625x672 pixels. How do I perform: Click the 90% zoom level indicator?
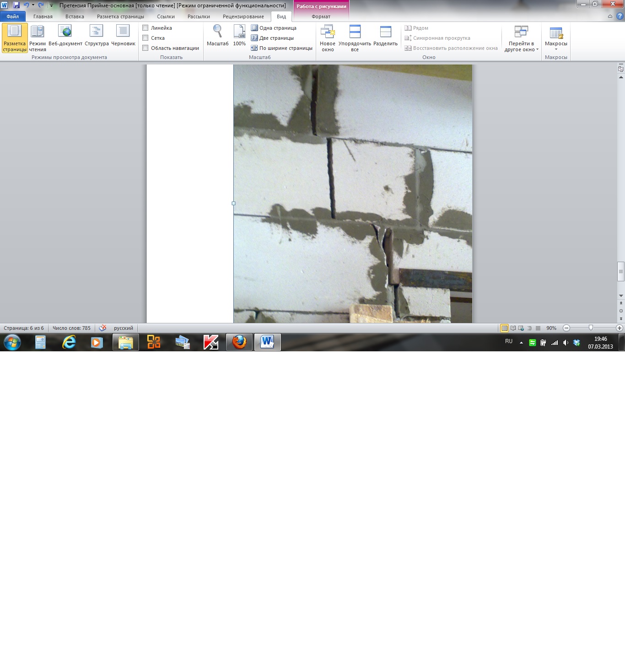click(x=551, y=328)
